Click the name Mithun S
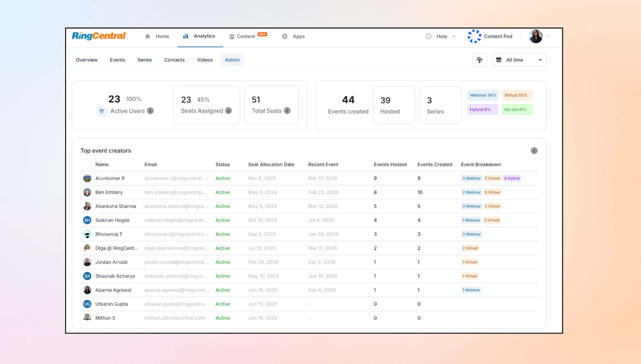 pyautogui.click(x=105, y=318)
